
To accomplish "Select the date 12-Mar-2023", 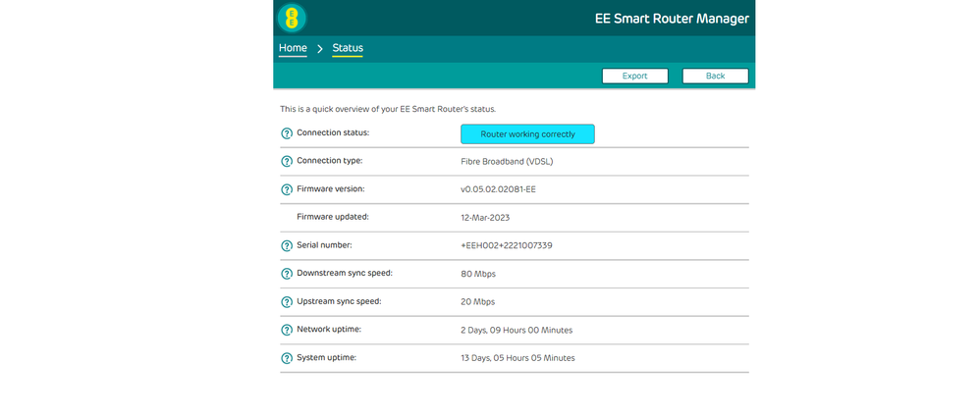I will click(x=486, y=218).
